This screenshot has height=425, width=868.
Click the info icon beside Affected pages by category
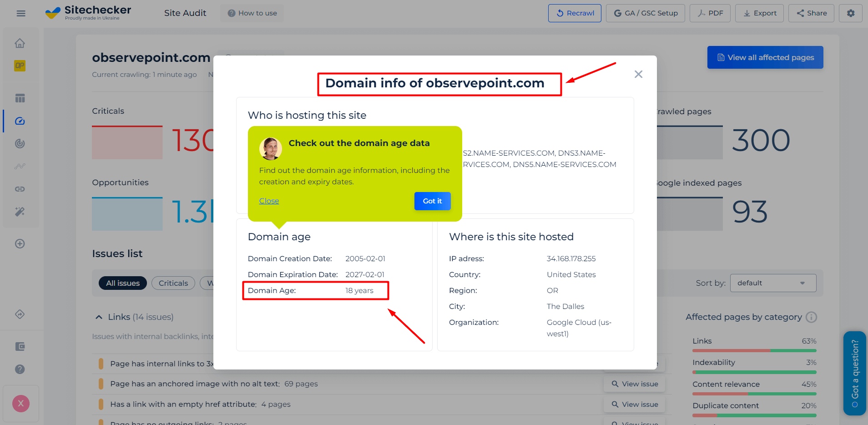tap(811, 317)
